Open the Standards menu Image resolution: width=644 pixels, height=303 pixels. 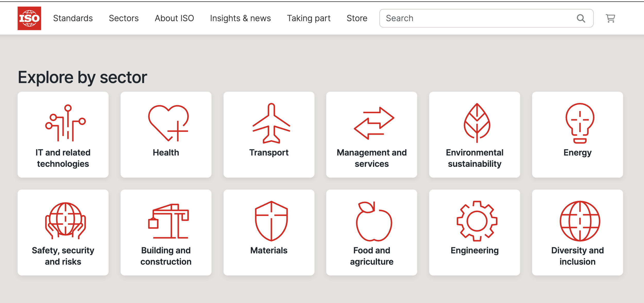(73, 18)
